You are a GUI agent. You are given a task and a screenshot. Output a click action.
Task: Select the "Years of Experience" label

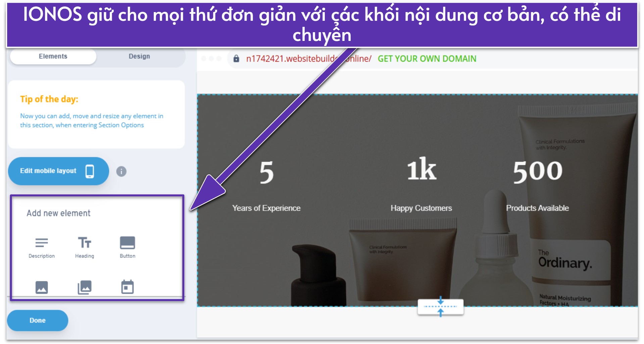point(266,208)
